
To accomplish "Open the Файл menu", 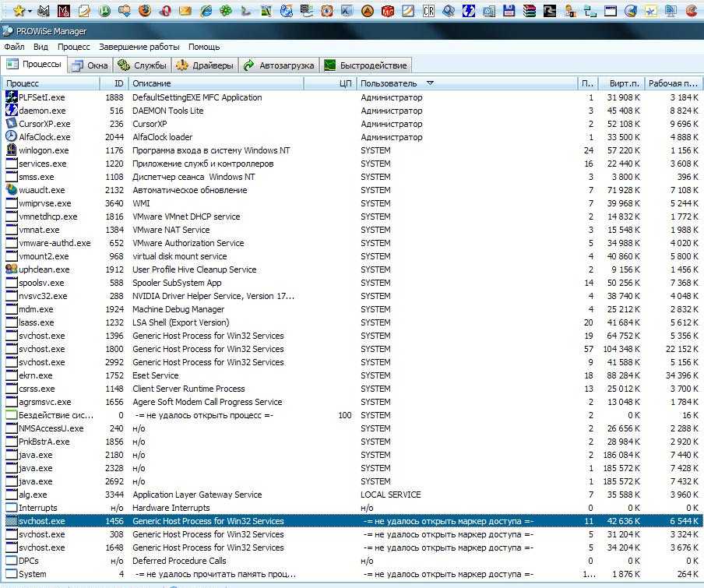I will [14, 47].
